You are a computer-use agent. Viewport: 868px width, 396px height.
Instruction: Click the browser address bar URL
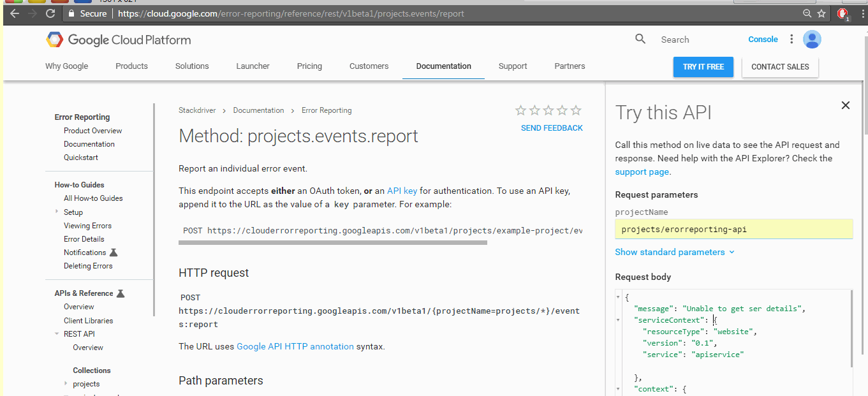(x=291, y=13)
